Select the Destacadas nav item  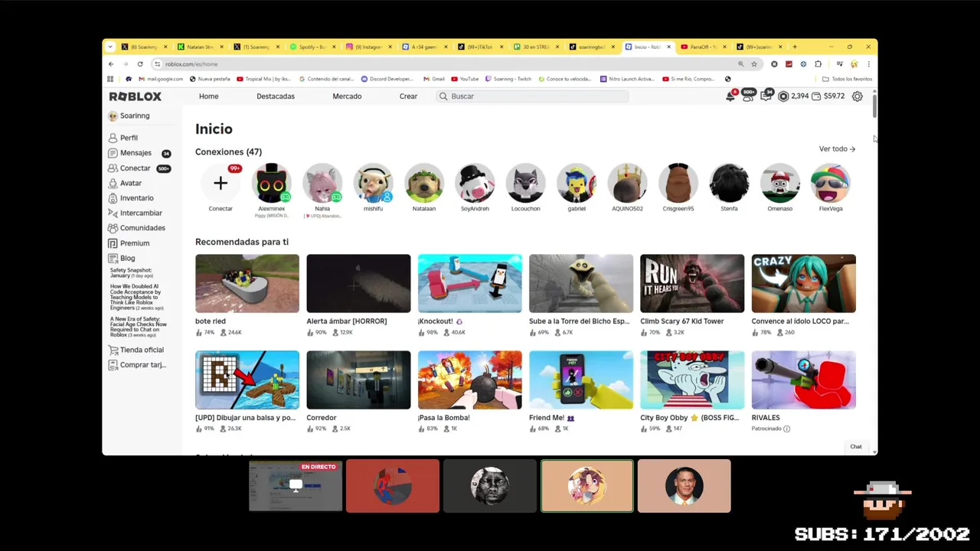pyautogui.click(x=276, y=96)
